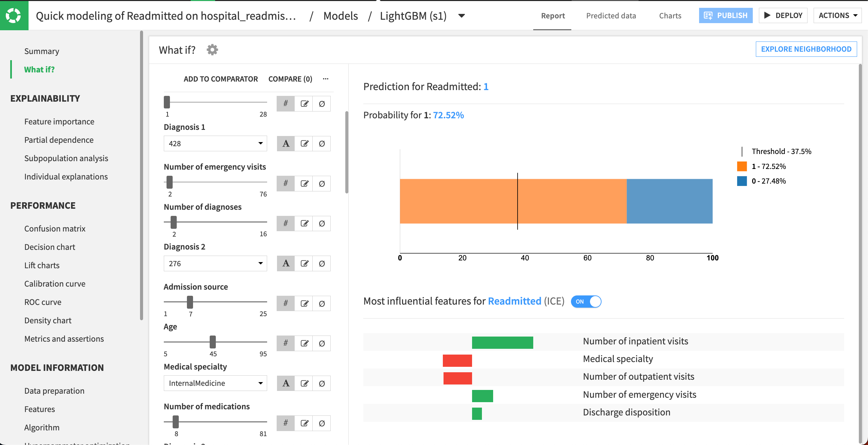Expand the LightGBM model selector arrow
This screenshot has width=868, height=445.
coord(462,16)
